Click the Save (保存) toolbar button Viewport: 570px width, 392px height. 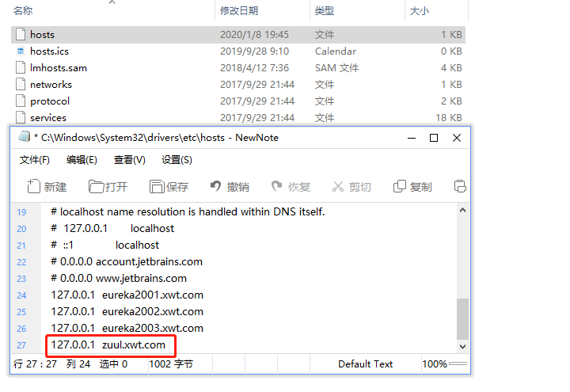click(169, 187)
